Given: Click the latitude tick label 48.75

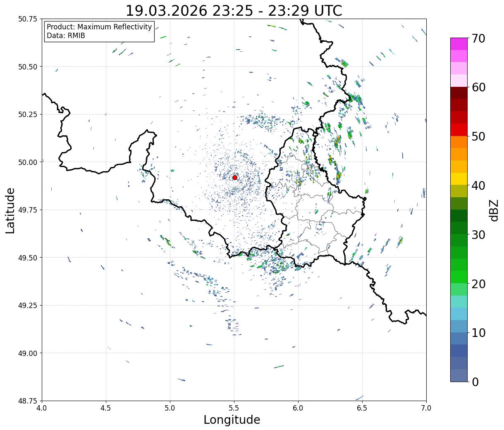Looking at the screenshot, I should coord(28,401).
